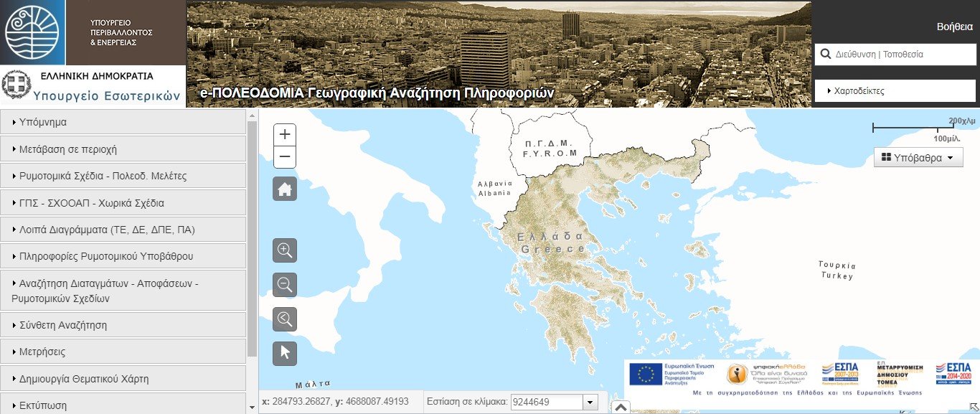Click the home default extent icon
980x414 pixels.
click(285, 189)
